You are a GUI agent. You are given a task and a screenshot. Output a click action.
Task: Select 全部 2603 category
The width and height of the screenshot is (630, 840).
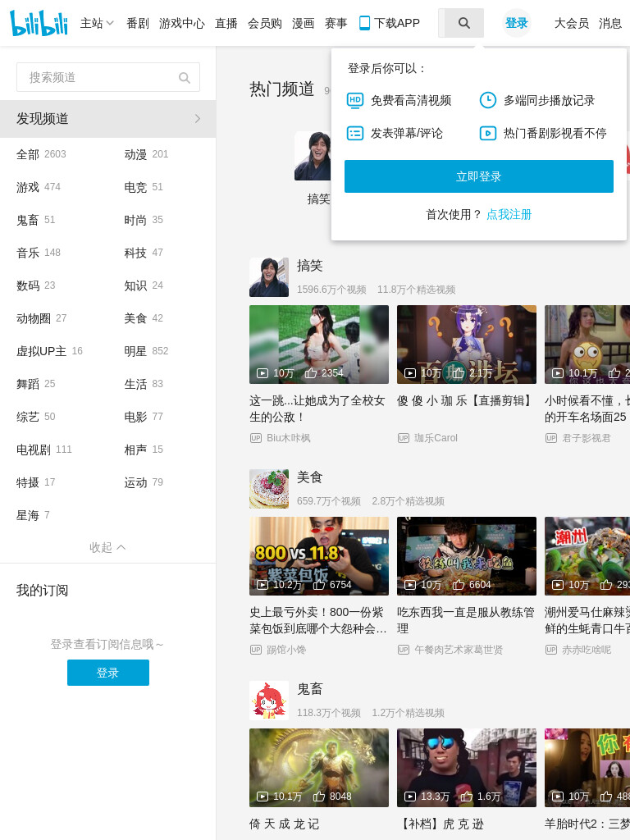point(41,154)
